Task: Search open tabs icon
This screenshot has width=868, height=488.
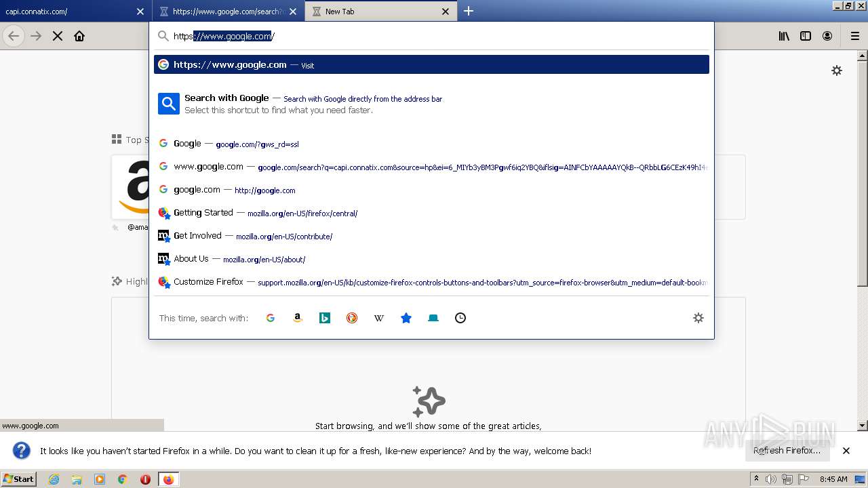Action: click(433, 318)
